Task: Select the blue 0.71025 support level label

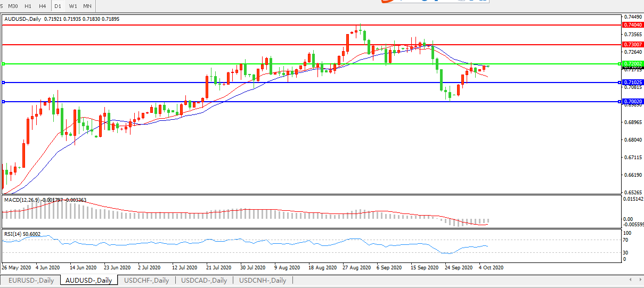Action: pyautogui.click(x=632, y=83)
